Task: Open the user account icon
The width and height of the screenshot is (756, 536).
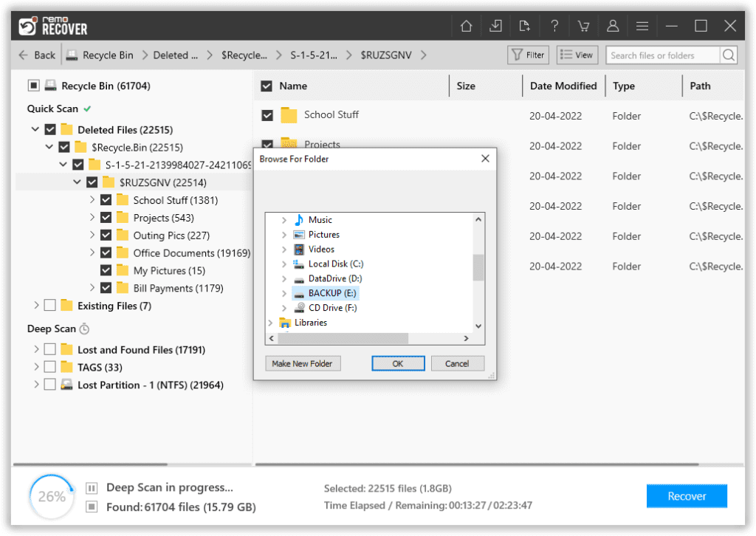Action: coord(613,25)
